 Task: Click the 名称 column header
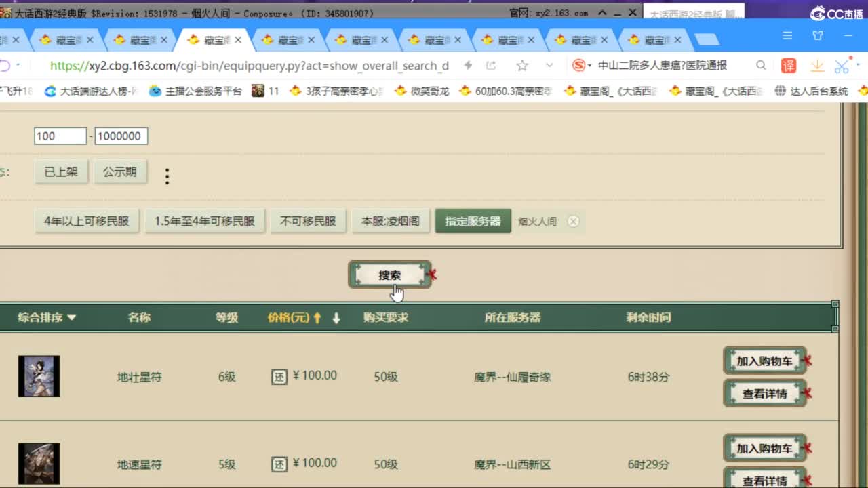tap(139, 317)
